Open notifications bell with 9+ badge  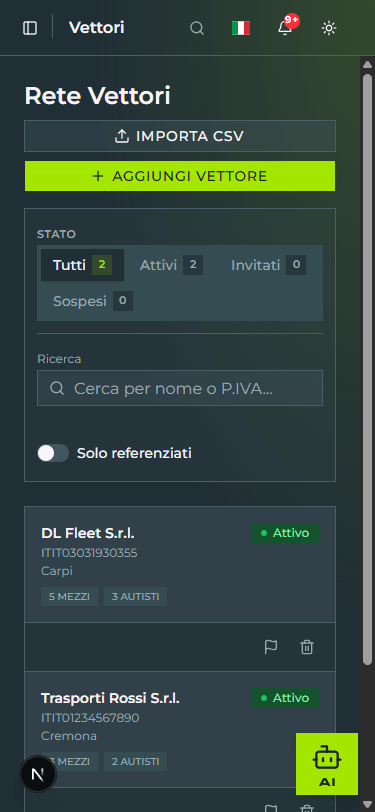tap(285, 27)
